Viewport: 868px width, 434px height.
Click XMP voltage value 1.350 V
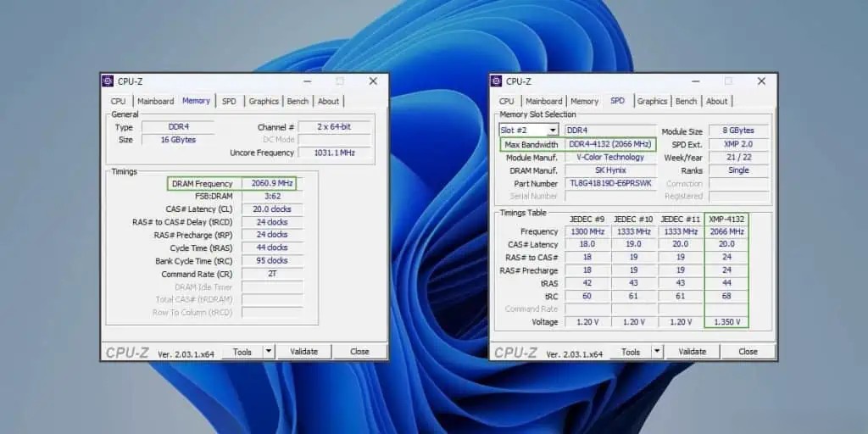tap(726, 321)
